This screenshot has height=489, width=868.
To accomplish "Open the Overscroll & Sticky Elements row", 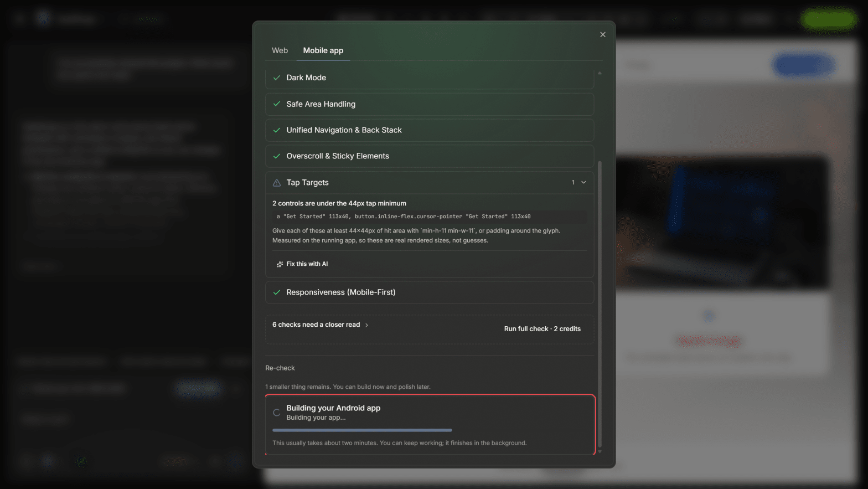I will coord(430,156).
